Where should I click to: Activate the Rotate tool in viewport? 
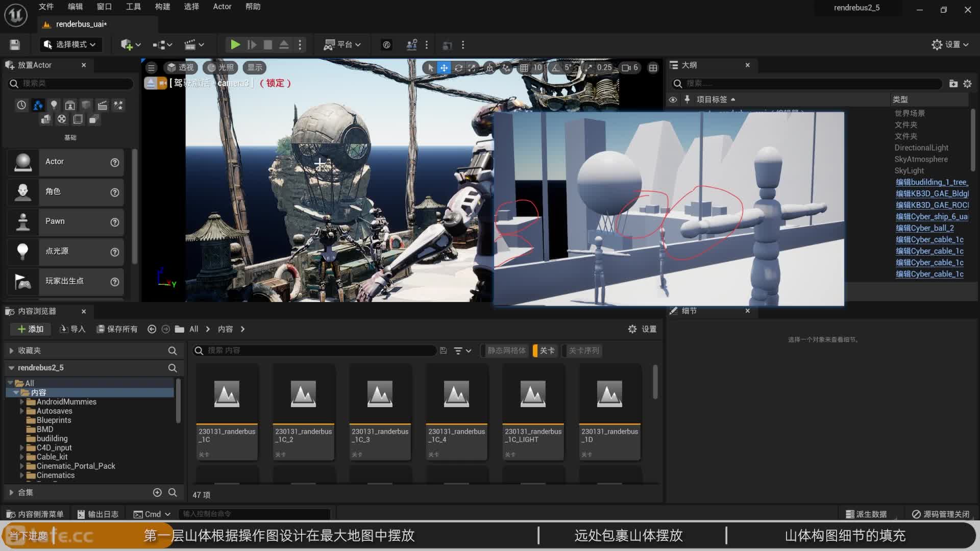point(458,67)
